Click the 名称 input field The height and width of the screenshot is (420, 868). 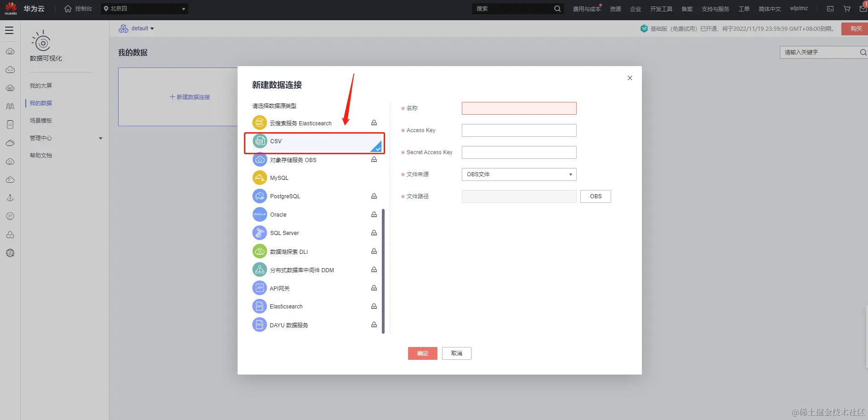pos(519,108)
